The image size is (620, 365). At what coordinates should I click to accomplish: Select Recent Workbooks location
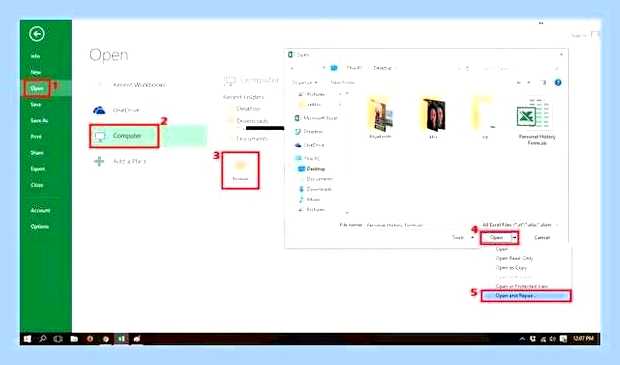[x=139, y=85]
